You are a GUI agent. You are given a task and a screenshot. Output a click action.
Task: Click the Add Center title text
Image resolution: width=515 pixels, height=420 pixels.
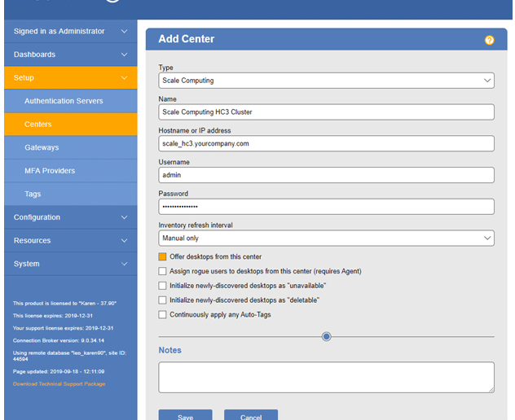[187, 39]
